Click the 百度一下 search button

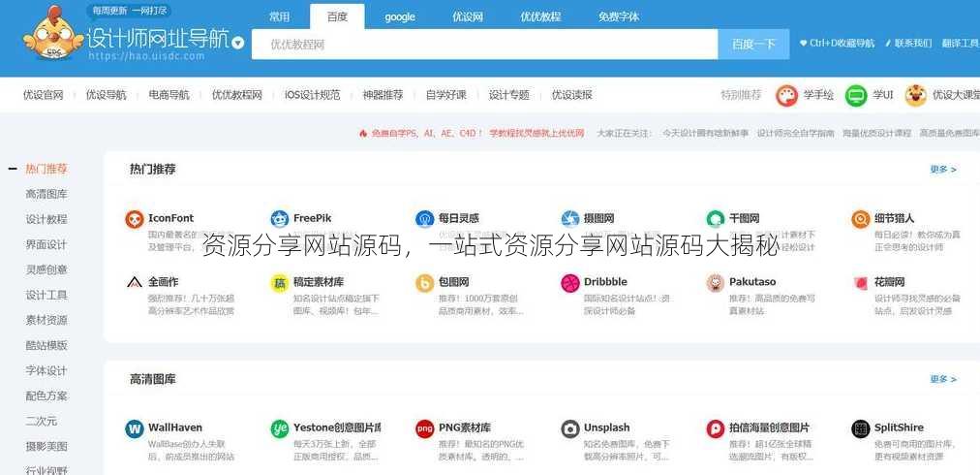pyautogui.click(x=753, y=45)
